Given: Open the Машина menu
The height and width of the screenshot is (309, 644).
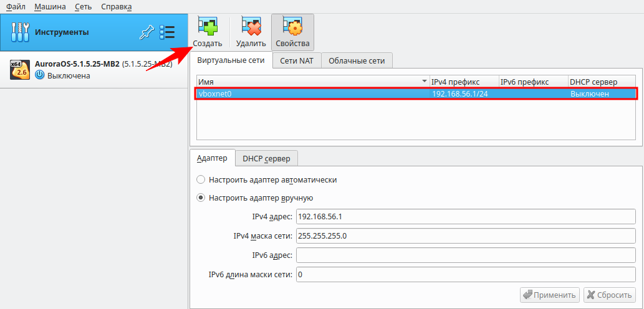Looking at the screenshot, I should click(x=50, y=7).
